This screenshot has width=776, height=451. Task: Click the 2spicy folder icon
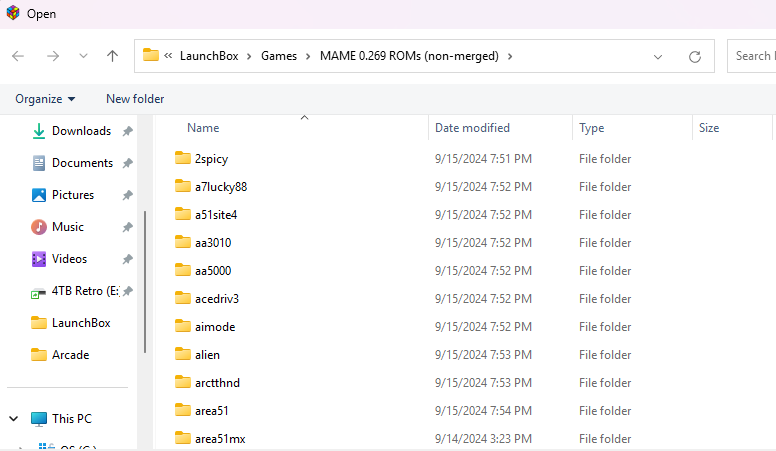[183, 158]
